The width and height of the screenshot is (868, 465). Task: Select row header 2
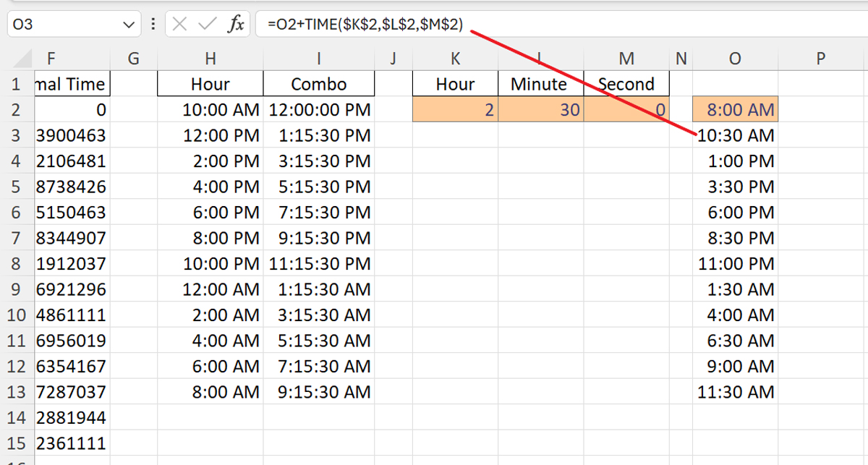pyautogui.click(x=16, y=109)
